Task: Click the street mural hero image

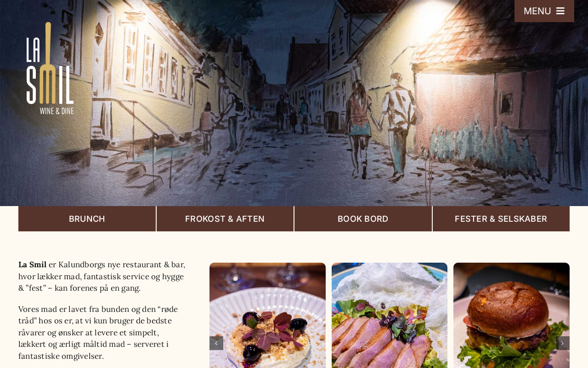Action: click(x=294, y=103)
